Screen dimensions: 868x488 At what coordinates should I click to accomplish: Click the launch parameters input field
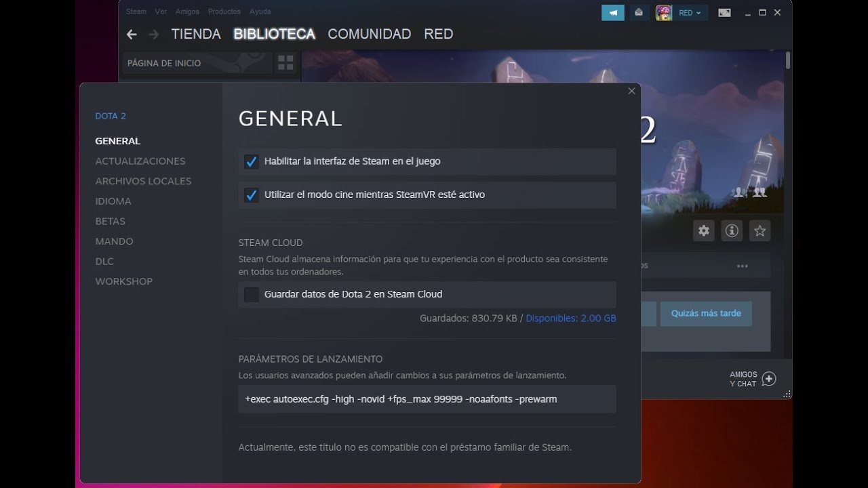pos(427,399)
